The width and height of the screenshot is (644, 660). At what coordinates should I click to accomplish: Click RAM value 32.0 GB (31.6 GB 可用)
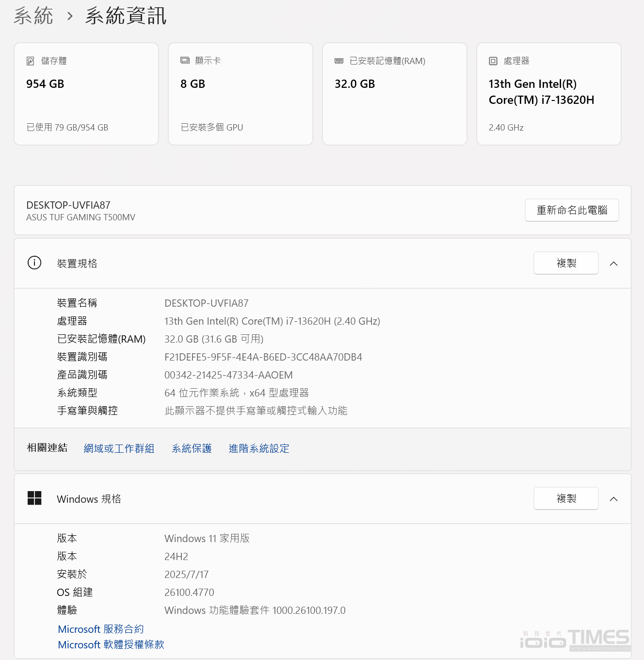point(214,339)
